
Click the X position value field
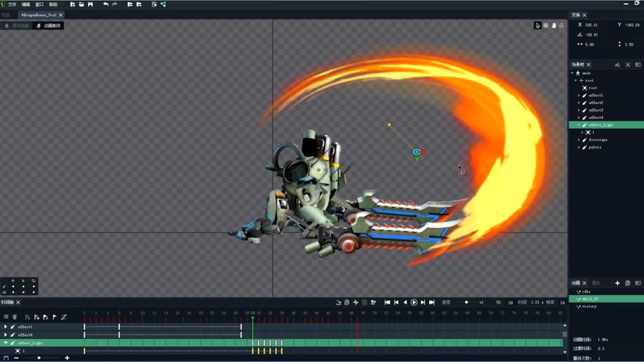coord(592,25)
